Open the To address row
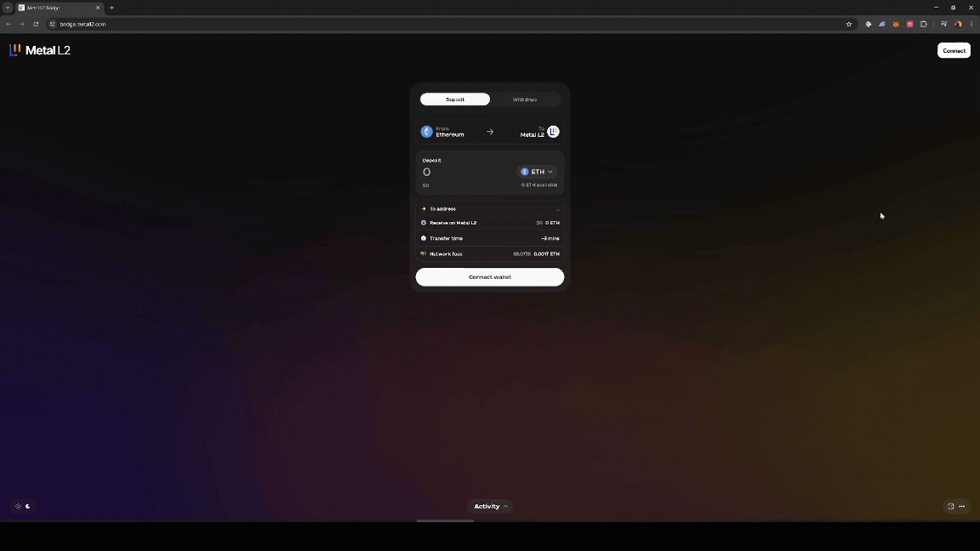This screenshot has width=980, height=551. pyautogui.click(x=490, y=208)
